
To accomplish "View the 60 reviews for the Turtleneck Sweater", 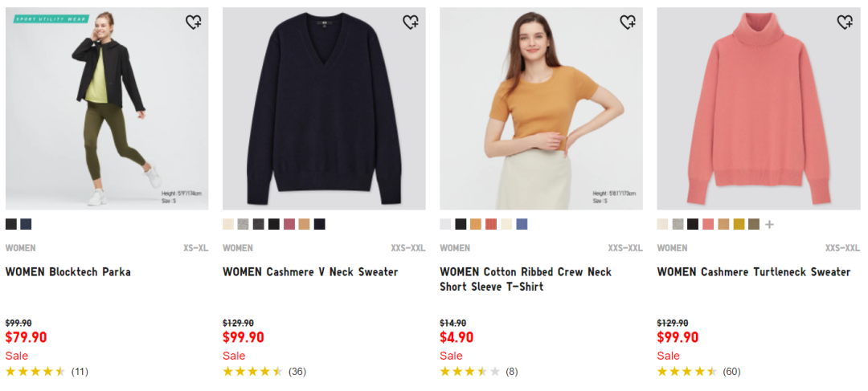I will click(731, 372).
